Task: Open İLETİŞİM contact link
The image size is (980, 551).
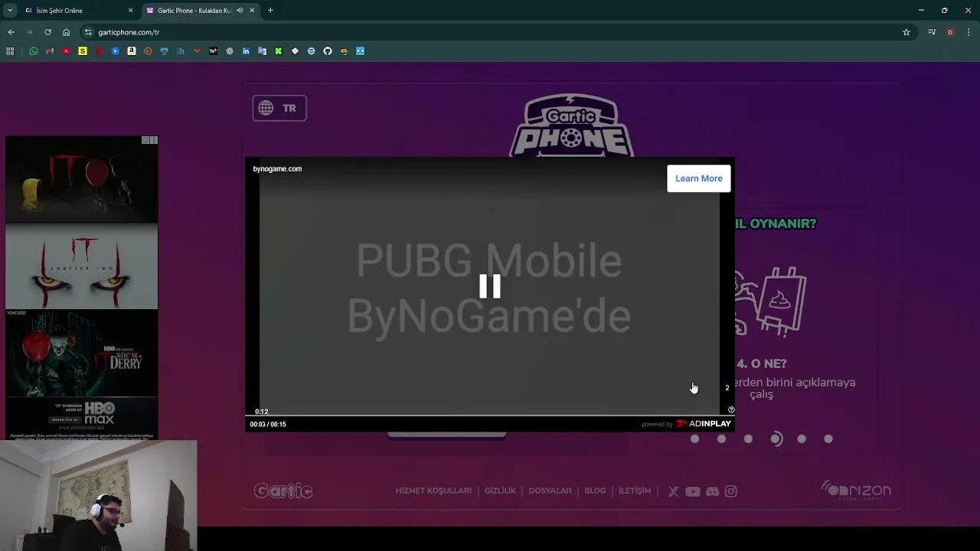Action: (x=635, y=491)
